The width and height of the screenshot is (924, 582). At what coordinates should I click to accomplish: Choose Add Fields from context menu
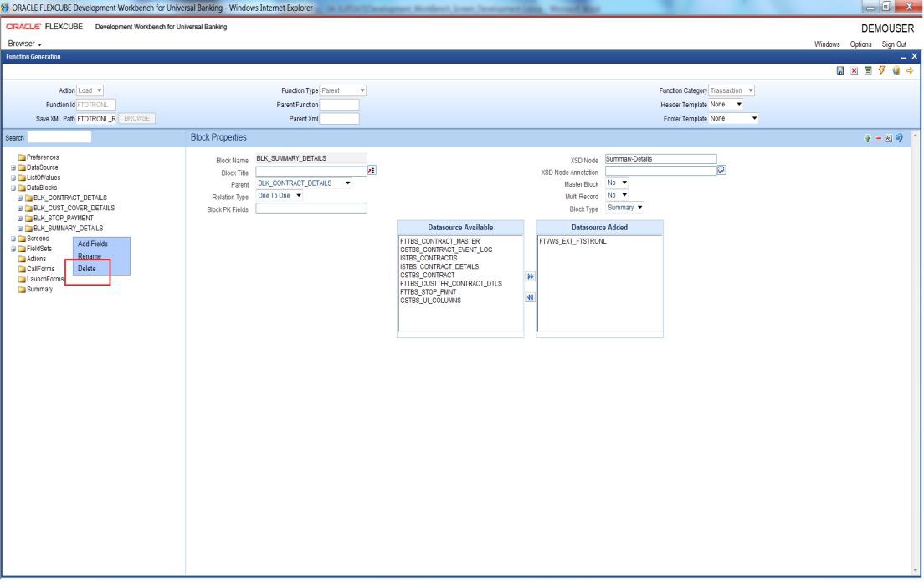pos(93,245)
